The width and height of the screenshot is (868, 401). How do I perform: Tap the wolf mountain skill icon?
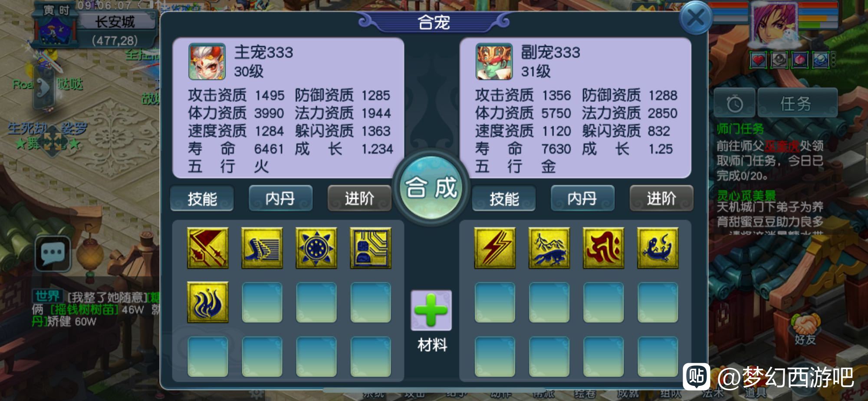tap(549, 248)
